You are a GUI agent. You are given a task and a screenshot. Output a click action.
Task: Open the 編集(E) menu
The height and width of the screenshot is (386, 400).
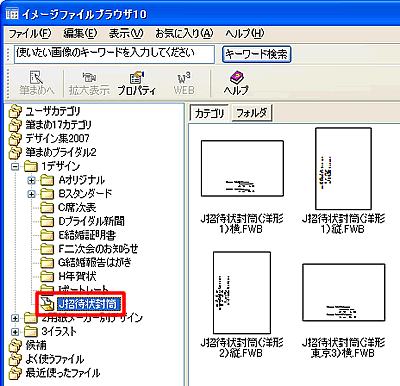pyautogui.click(x=80, y=33)
